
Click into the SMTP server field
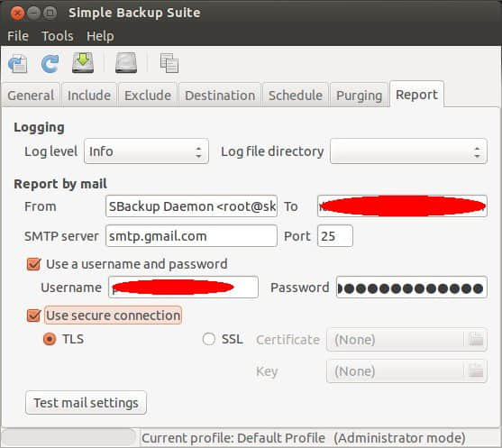[x=191, y=236]
